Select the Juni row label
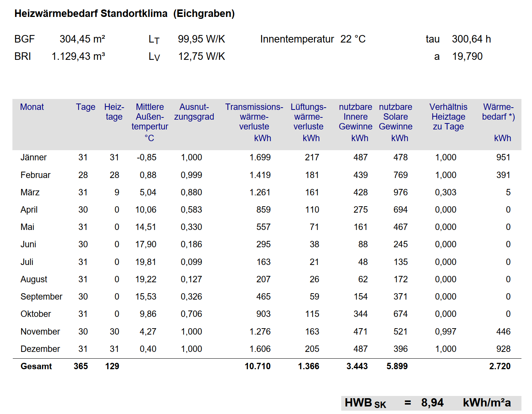532x414 pixels. [28, 244]
